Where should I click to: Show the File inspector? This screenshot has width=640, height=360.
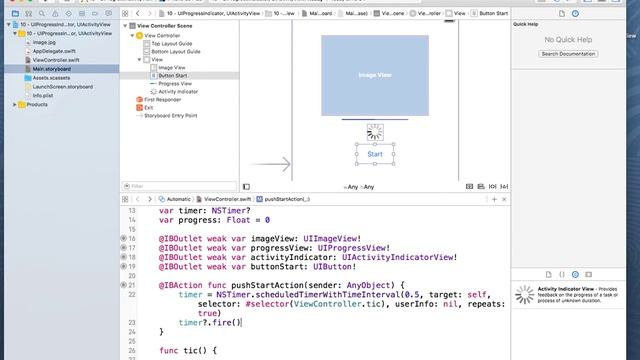click(x=562, y=13)
